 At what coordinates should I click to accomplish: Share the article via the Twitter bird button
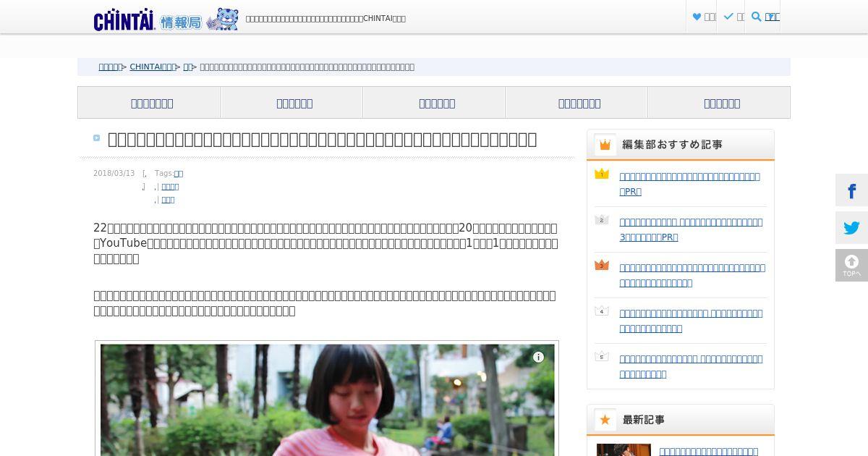(851, 228)
